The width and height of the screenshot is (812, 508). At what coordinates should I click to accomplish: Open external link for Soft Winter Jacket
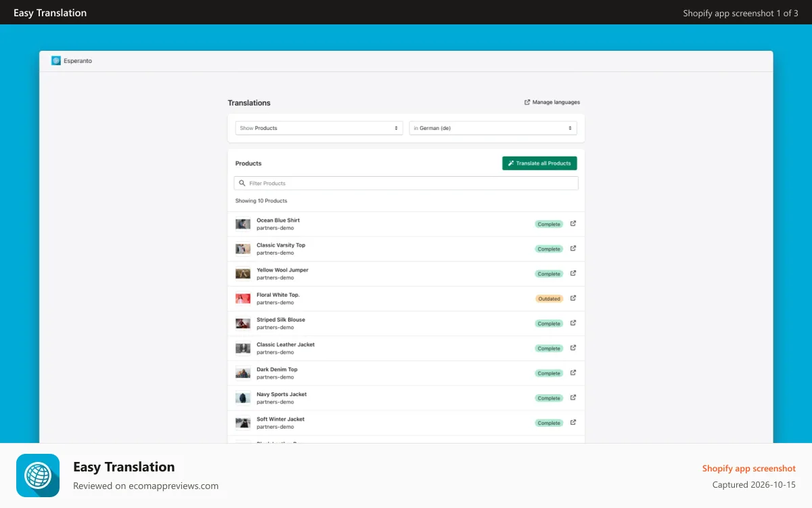(x=573, y=422)
